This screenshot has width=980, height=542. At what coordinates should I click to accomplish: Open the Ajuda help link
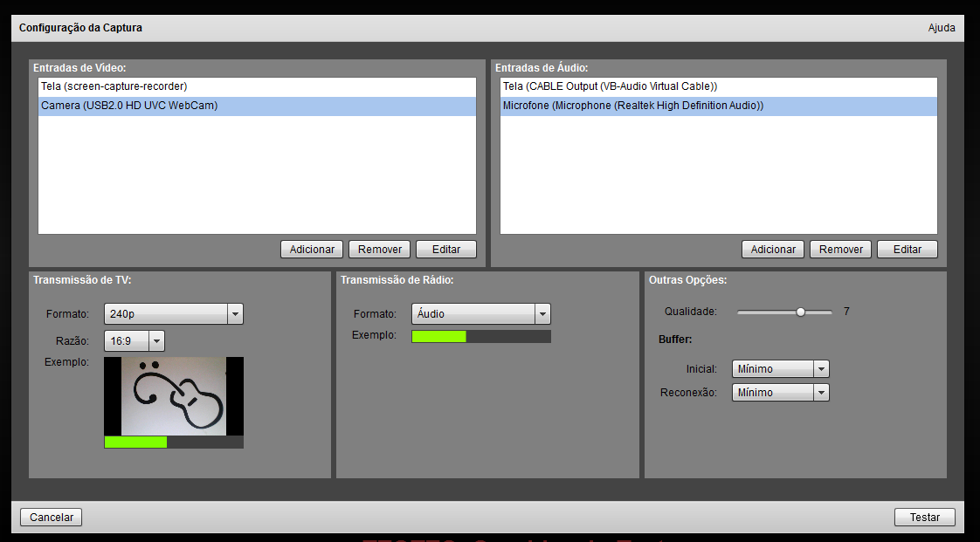[x=941, y=28]
